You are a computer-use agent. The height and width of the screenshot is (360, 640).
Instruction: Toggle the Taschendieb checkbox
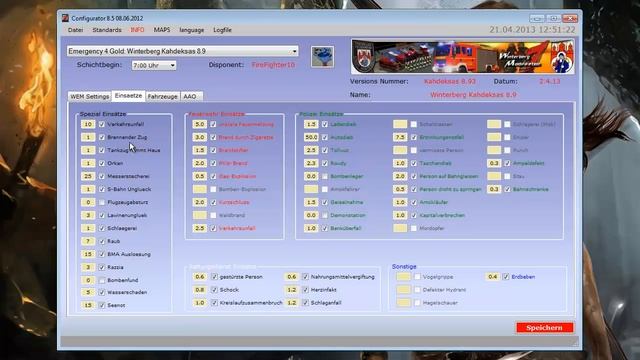pos(413,163)
